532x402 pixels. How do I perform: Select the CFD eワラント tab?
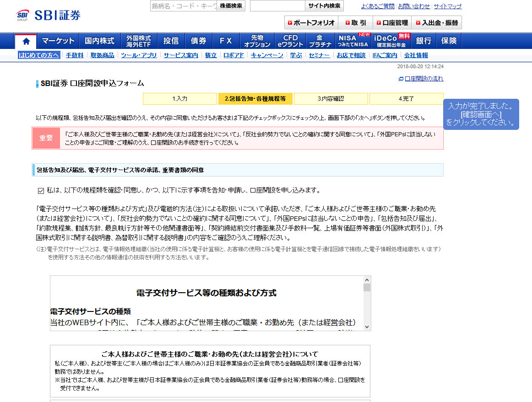coord(290,41)
